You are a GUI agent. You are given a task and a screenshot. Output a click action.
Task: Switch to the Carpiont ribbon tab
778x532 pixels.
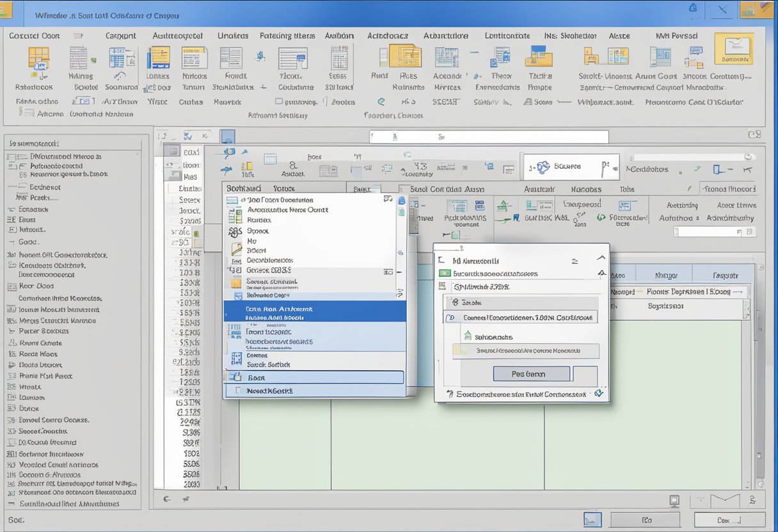[121, 36]
